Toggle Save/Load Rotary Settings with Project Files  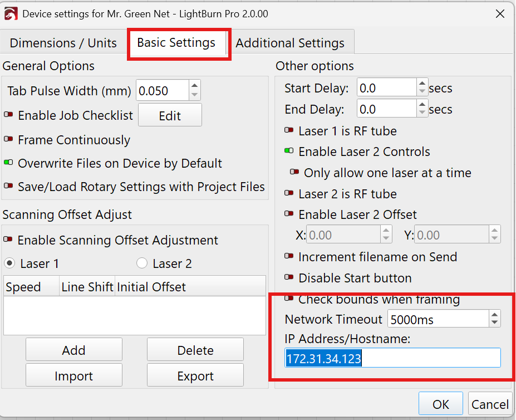[9, 187]
